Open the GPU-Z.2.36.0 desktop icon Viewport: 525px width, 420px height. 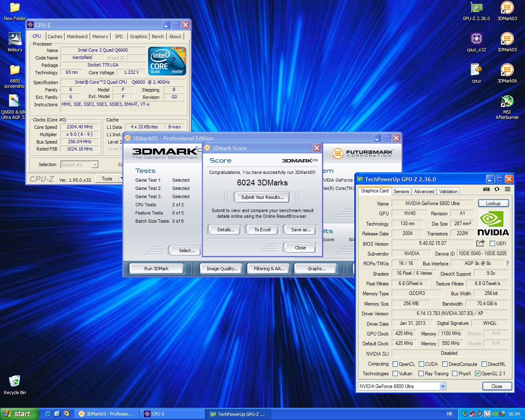coord(476,11)
